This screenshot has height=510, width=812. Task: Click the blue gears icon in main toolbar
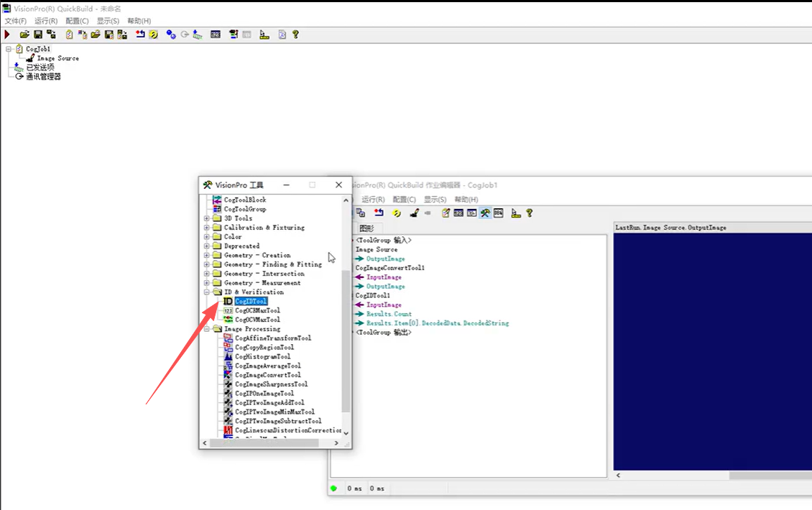[171, 34]
